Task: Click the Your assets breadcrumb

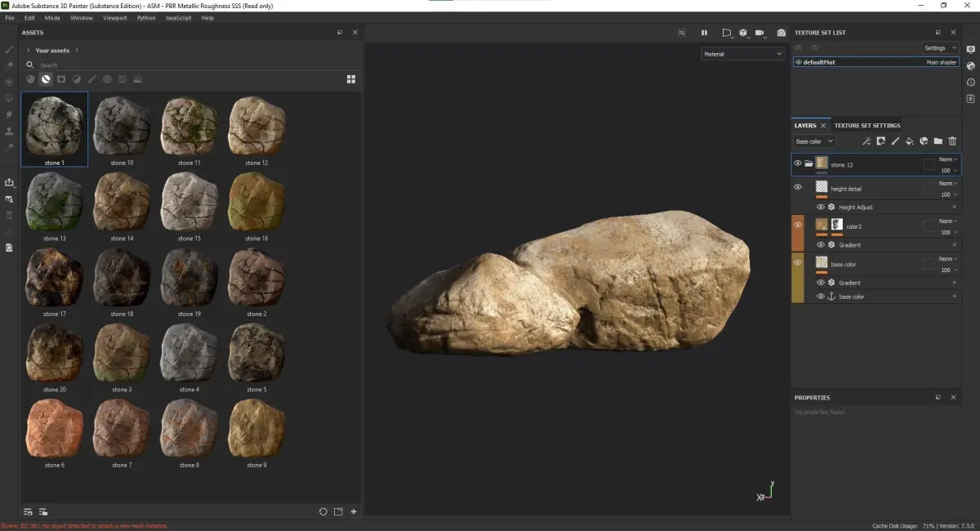Action: 52,51
